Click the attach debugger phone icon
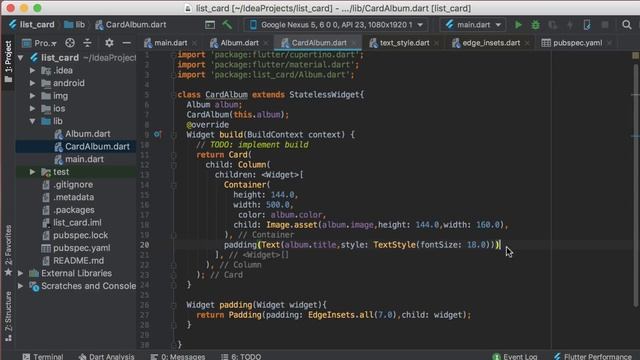The width and height of the screenshot is (640, 360). [x=587, y=25]
